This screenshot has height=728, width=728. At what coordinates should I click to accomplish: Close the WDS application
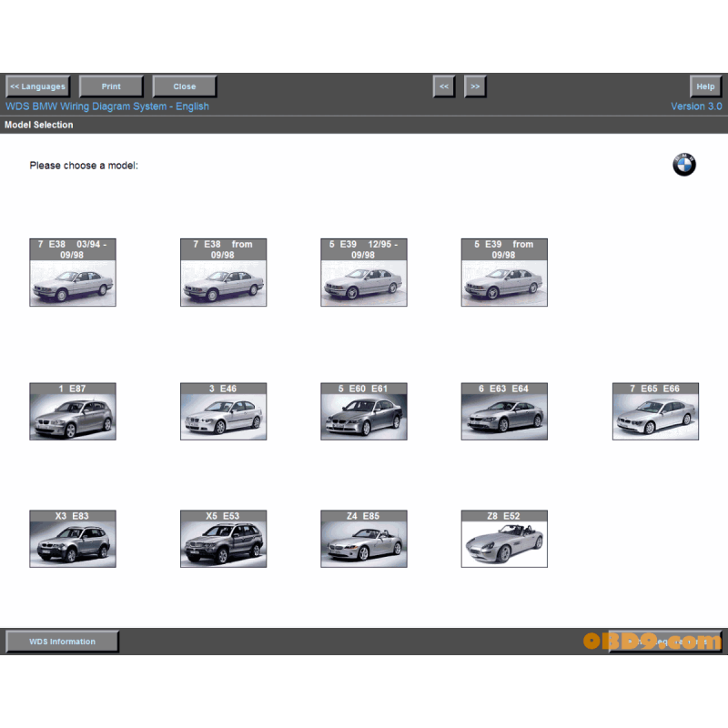pos(185,86)
